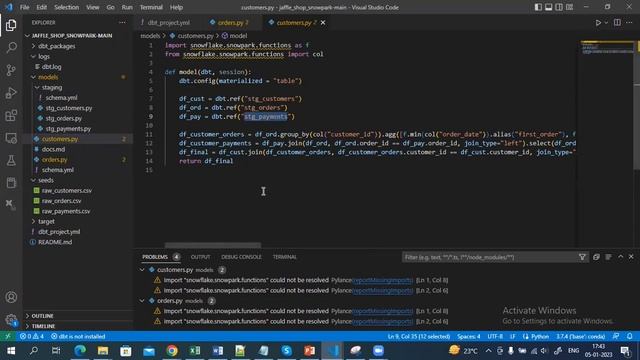The width and height of the screenshot is (640, 360).
Task: Open the Source Control view icon
Action: 11,70
